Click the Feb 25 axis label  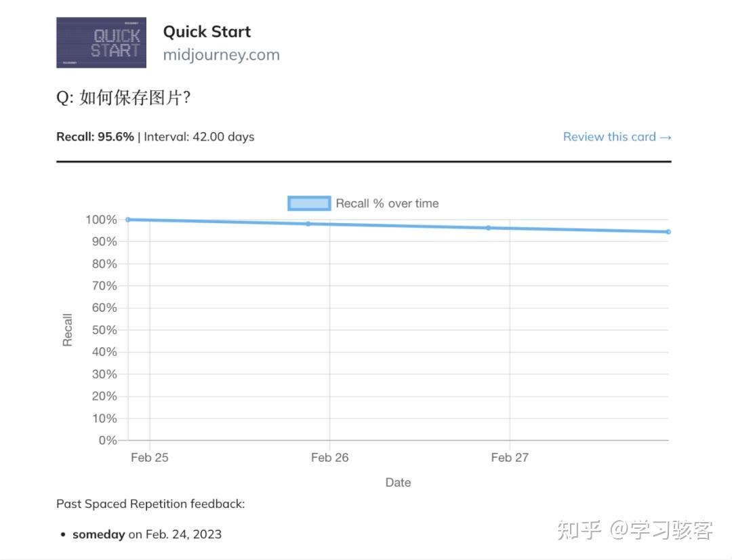pos(149,458)
